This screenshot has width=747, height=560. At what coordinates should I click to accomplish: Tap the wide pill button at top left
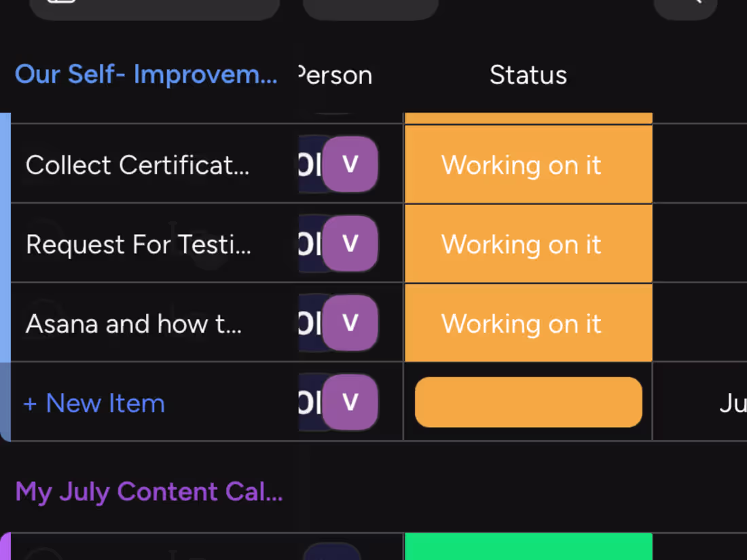click(155, 8)
